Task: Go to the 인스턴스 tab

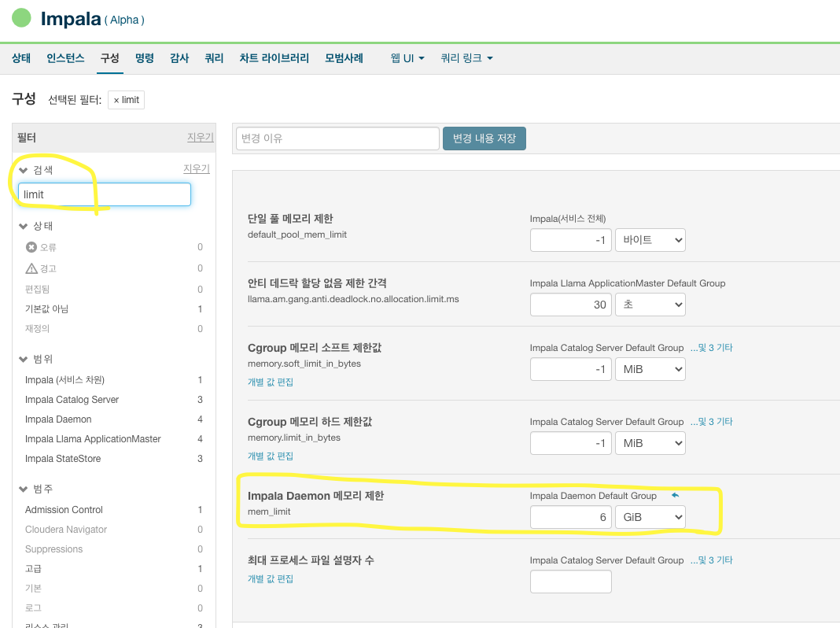Action: tap(65, 58)
